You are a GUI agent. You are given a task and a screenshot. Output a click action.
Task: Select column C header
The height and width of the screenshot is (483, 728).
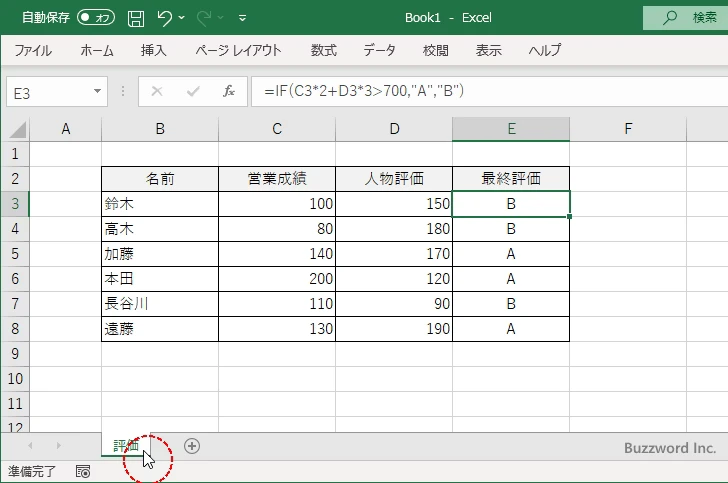pyautogui.click(x=277, y=129)
